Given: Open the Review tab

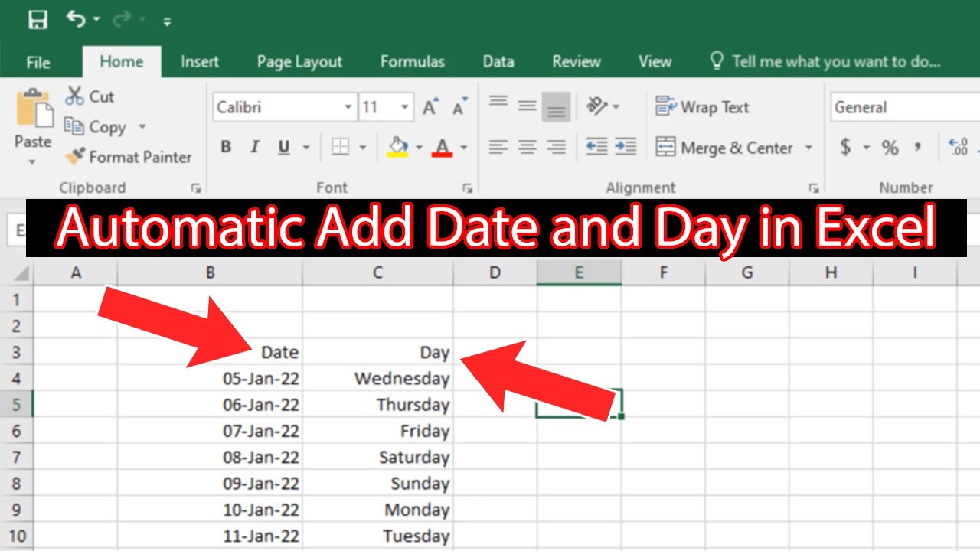Looking at the screenshot, I should pyautogui.click(x=576, y=62).
